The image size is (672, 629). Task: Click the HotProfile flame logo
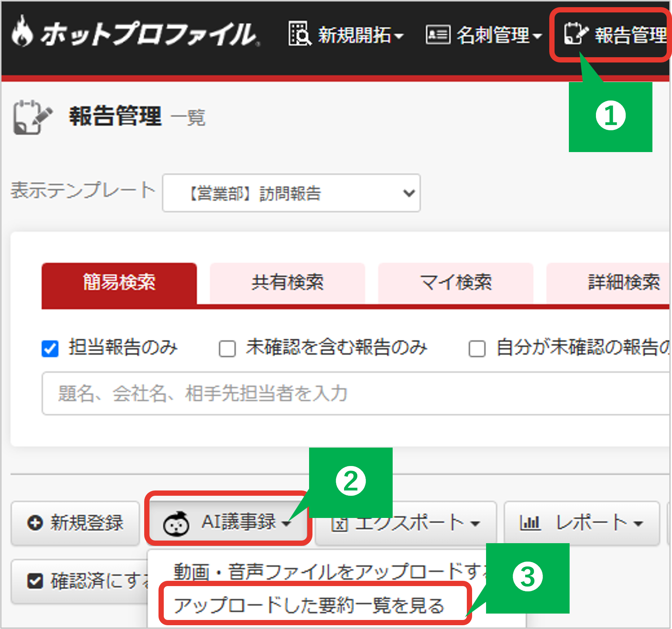point(22,32)
